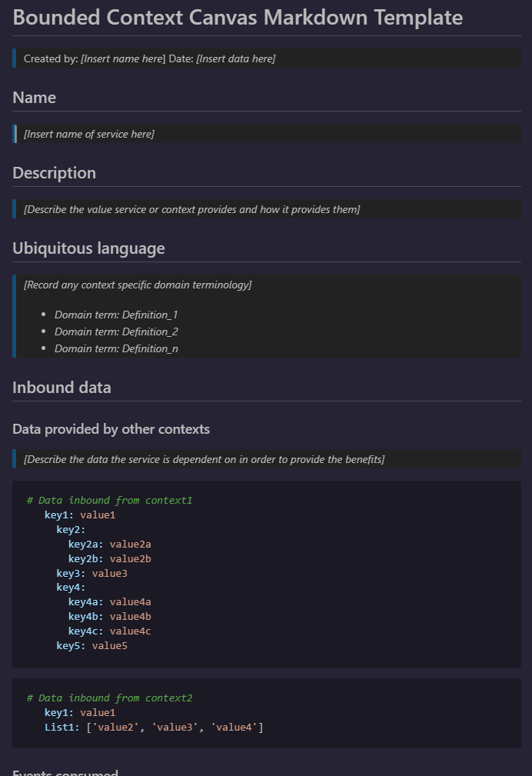Click the 'Data provided by other contexts' subheading
This screenshot has height=776, width=532.
111,429
